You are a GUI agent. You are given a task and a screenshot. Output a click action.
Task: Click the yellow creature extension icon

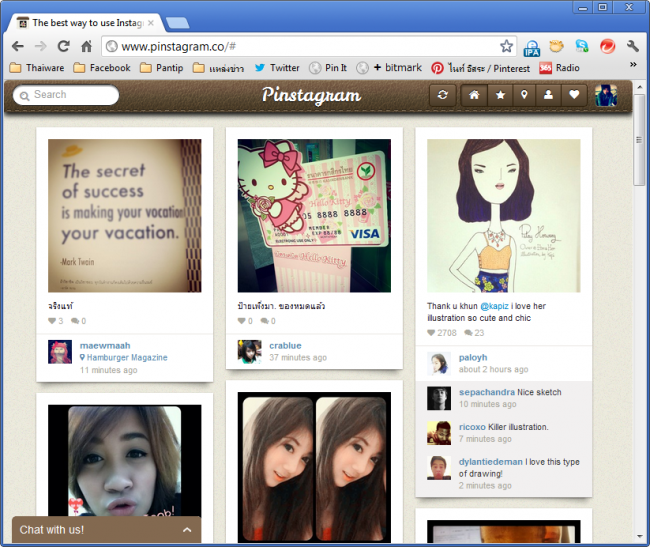(556, 46)
